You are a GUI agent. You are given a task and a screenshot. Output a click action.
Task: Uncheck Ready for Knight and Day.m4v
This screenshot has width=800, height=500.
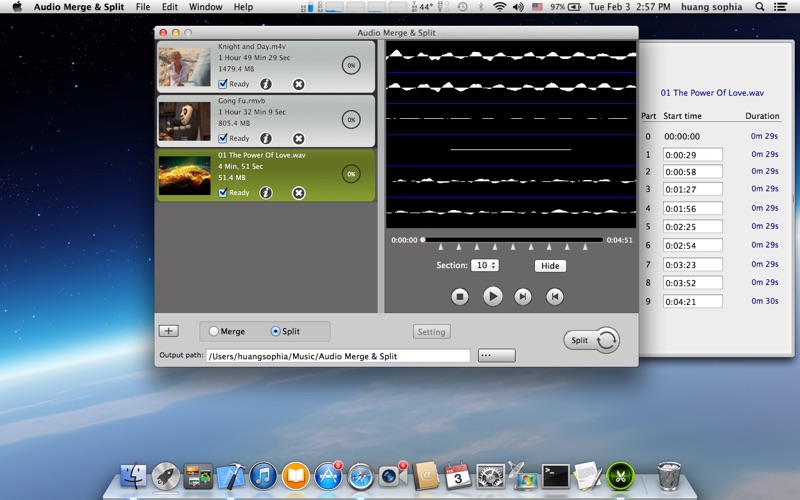(x=222, y=84)
